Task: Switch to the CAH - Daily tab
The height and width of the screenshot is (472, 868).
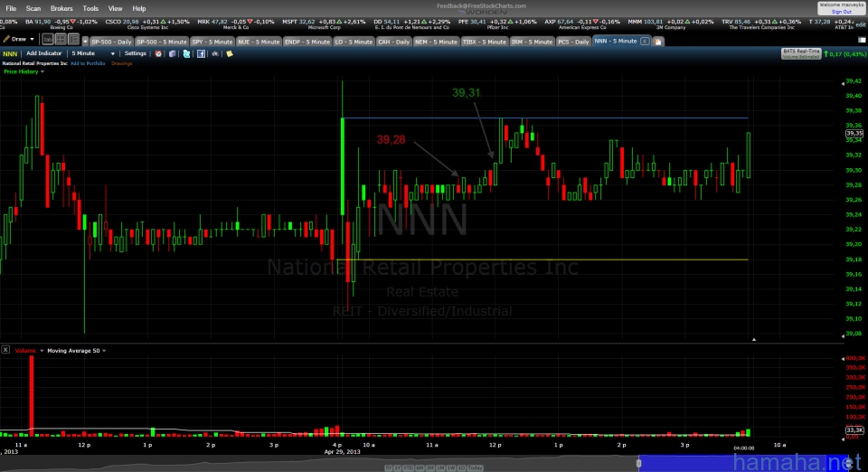Action: pyautogui.click(x=393, y=42)
